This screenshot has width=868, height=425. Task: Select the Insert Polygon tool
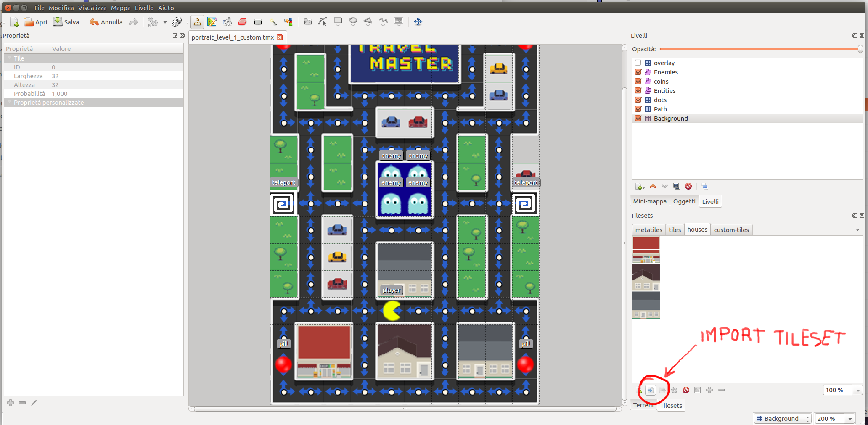(368, 22)
